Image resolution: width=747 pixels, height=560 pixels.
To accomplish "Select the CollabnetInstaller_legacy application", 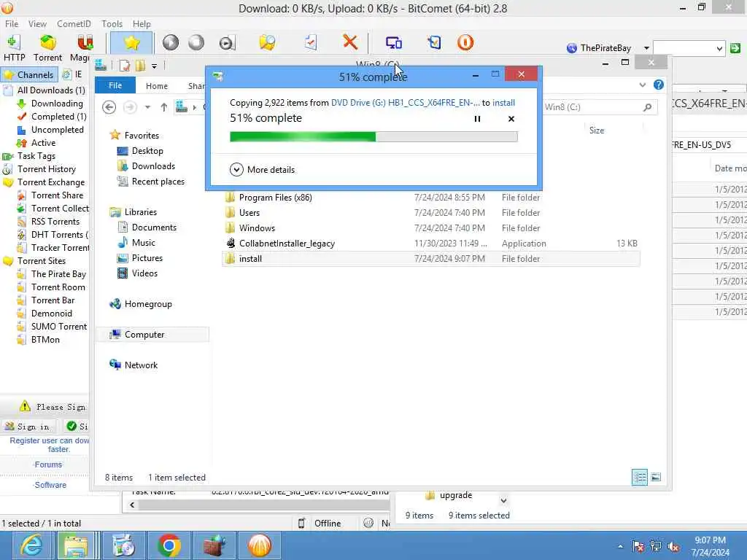I will click(430, 243).
